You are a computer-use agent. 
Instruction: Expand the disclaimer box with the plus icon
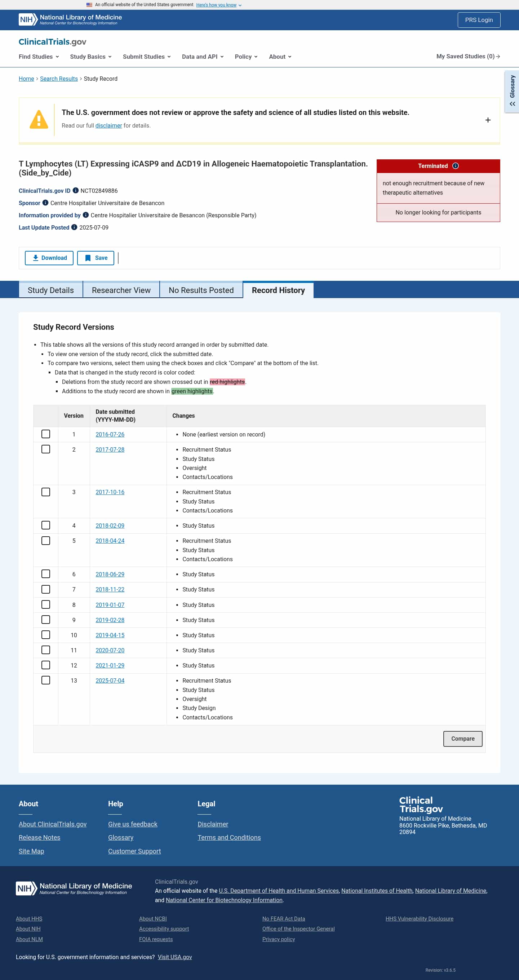488,120
